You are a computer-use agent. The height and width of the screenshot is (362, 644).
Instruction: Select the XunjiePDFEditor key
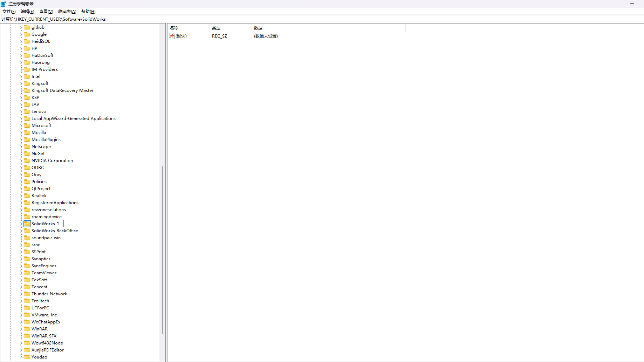[x=48, y=350]
